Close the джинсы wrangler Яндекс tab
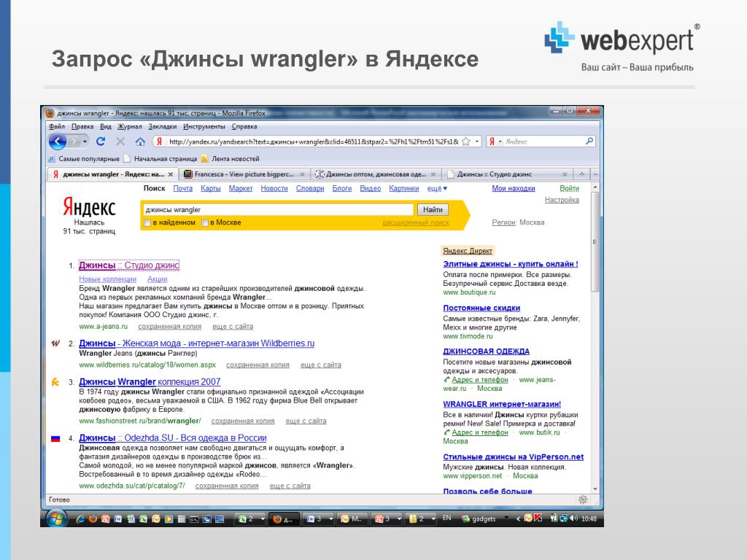This screenshot has width=747, height=560. pos(171,175)
